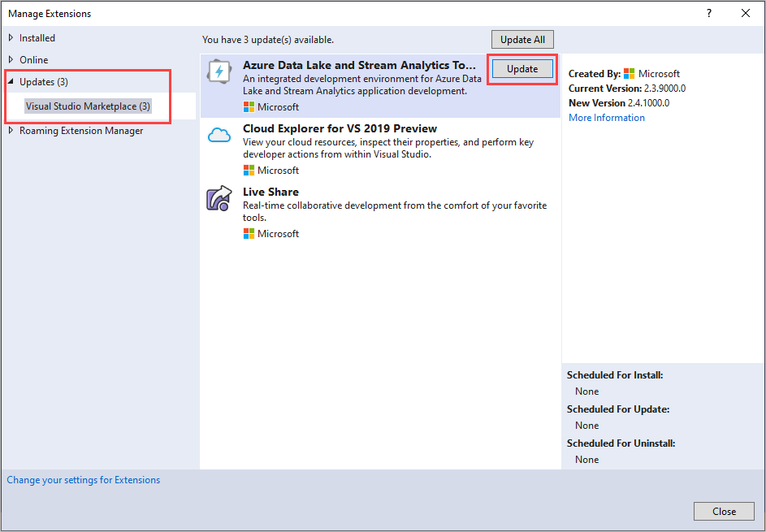
Task: Click the Microsoft logo under Live Share
Action: (x=249, y=233)
